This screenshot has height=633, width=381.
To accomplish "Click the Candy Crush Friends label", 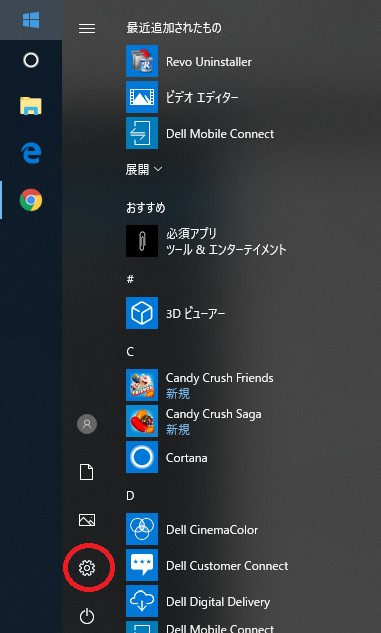I will pyautogui.click(x=220, y=378).
